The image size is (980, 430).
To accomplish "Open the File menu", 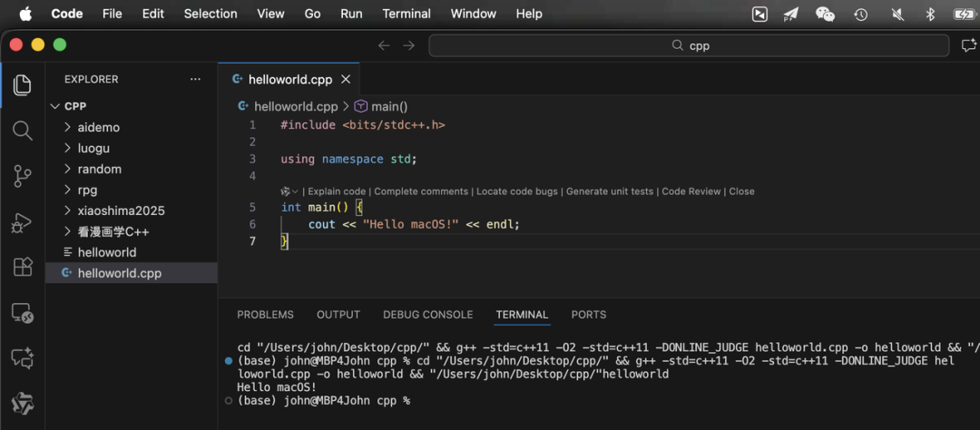I will point(112,14).
